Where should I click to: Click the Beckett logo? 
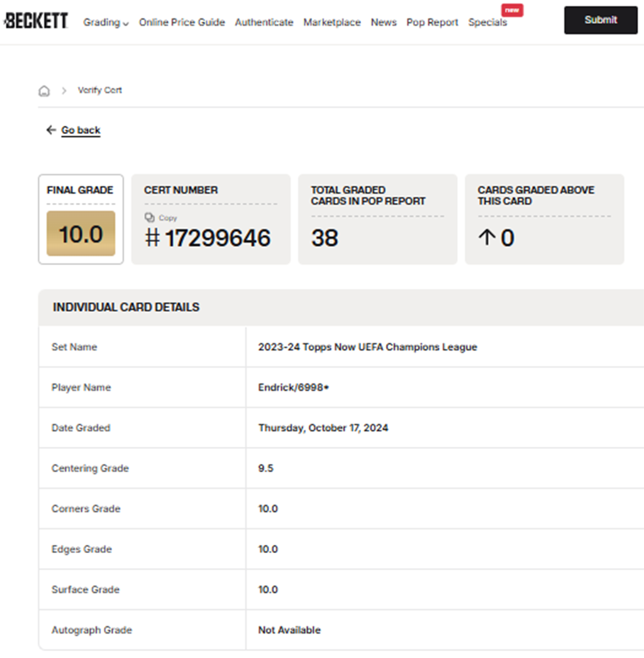click(36, 21)
